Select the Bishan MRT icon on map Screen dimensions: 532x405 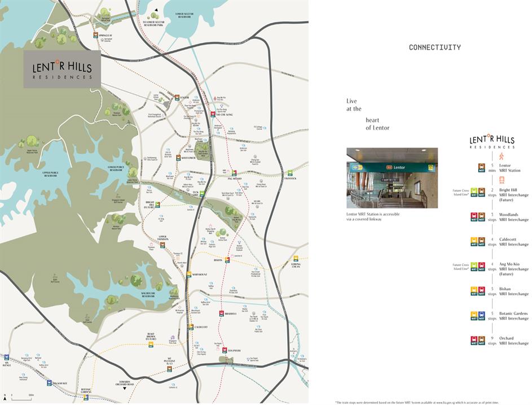[227, 260]
